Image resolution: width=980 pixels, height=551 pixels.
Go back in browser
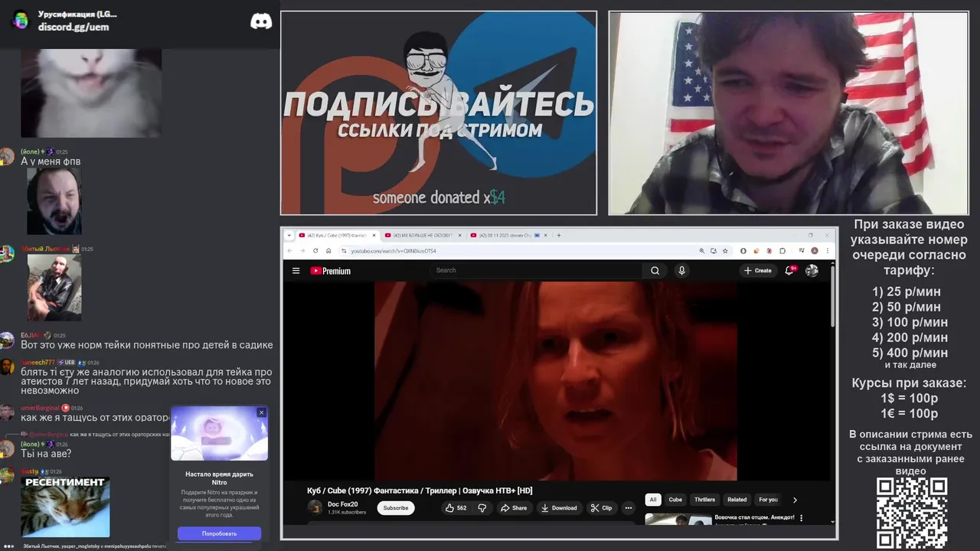[x=290, y=251]
